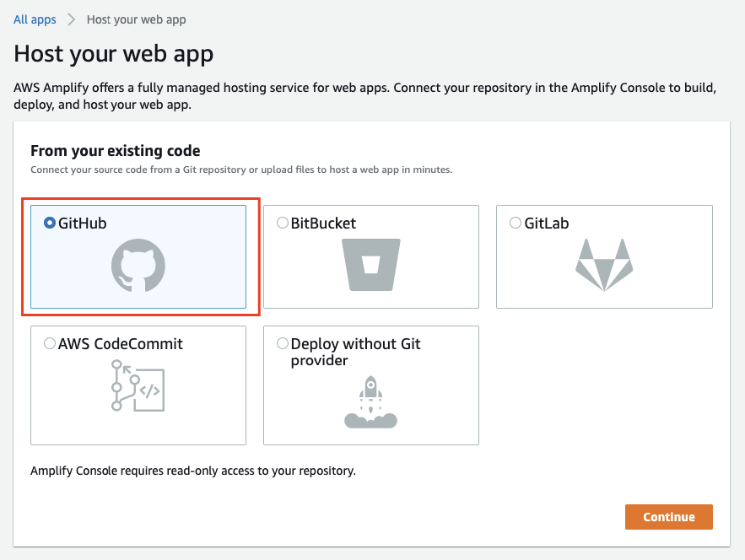Click the BitBucket bucket logo icon
The height and width of the screenshot is (560, 745).
pos(371,265)
